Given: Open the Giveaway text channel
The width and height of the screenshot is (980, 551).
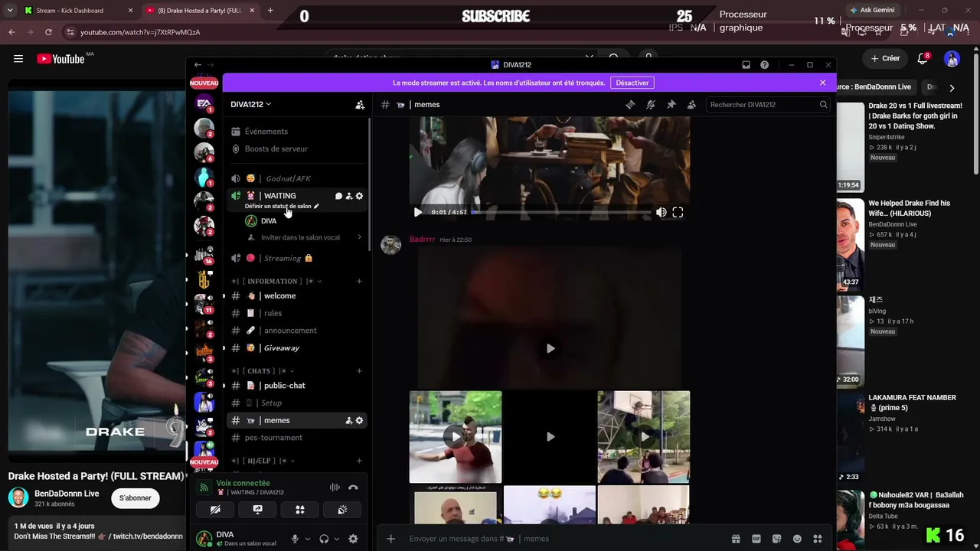Looking at the screenshot, I should pos(297,348).
